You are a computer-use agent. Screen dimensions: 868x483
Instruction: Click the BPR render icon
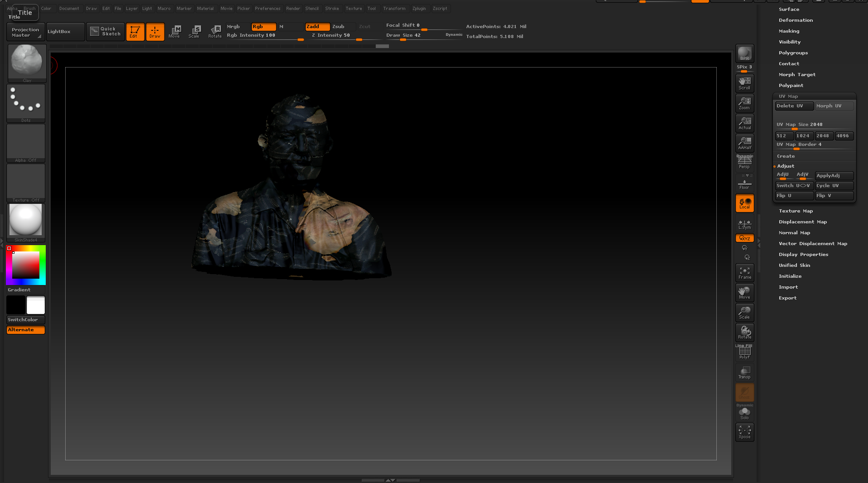(x=744, y=53)
